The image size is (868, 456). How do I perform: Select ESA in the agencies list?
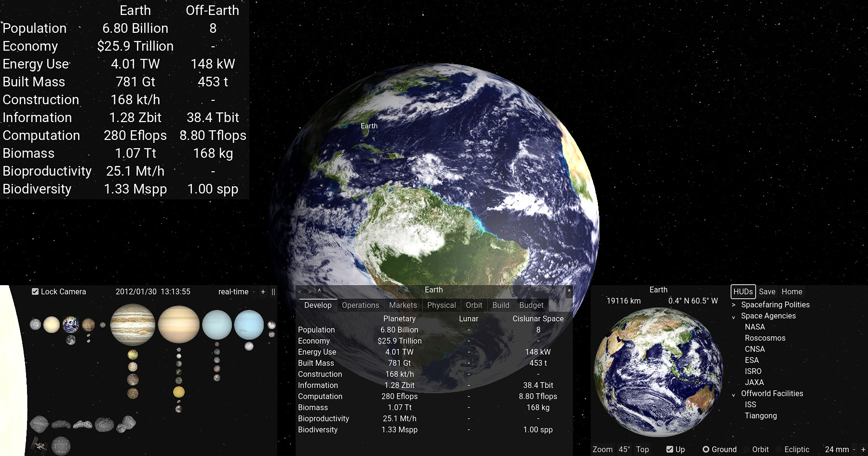(752, 360)
